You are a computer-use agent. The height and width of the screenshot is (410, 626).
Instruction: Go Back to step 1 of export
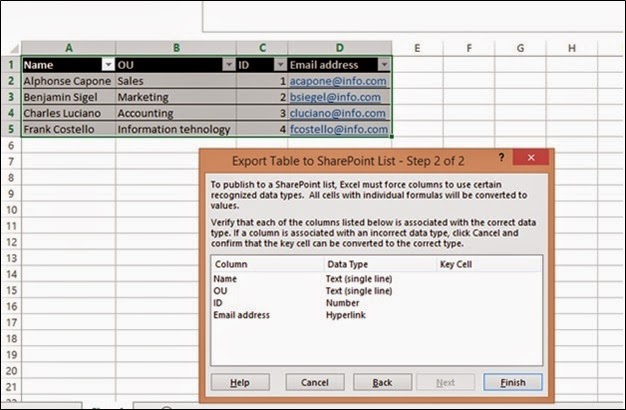click(x=382, y=382)
